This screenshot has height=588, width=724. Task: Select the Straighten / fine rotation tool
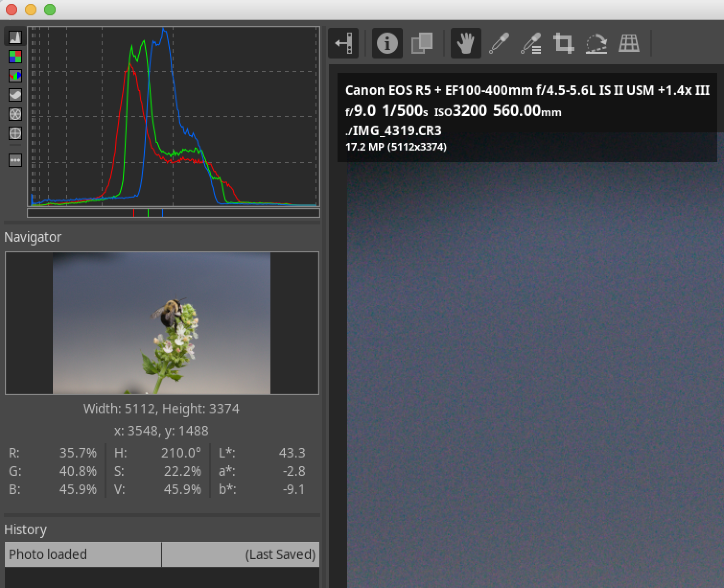pos(596,44)
